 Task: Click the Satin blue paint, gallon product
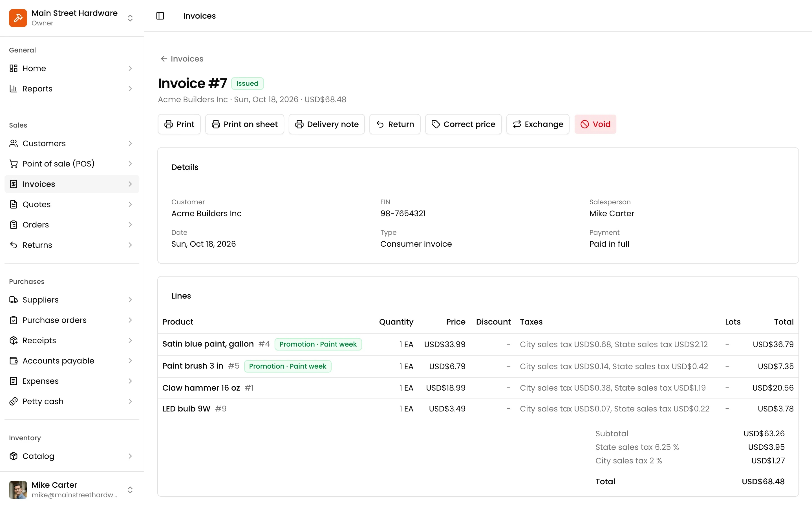coord(208,344)
